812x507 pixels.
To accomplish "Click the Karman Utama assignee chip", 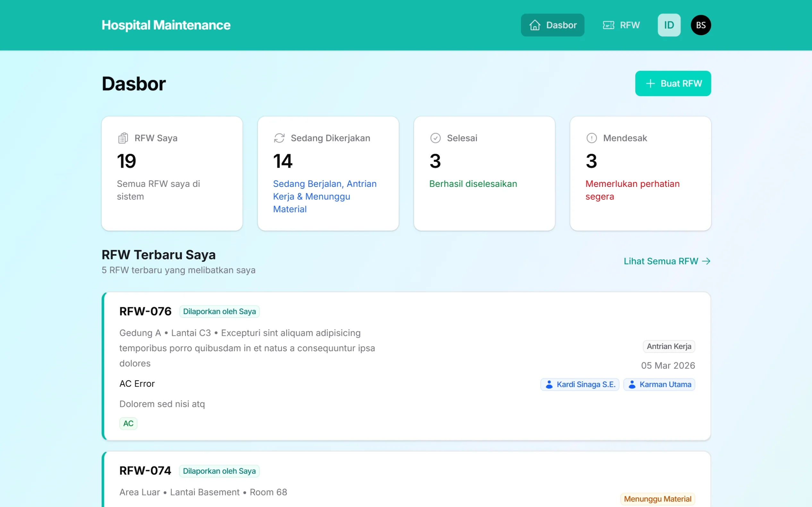I will point(659,385).
